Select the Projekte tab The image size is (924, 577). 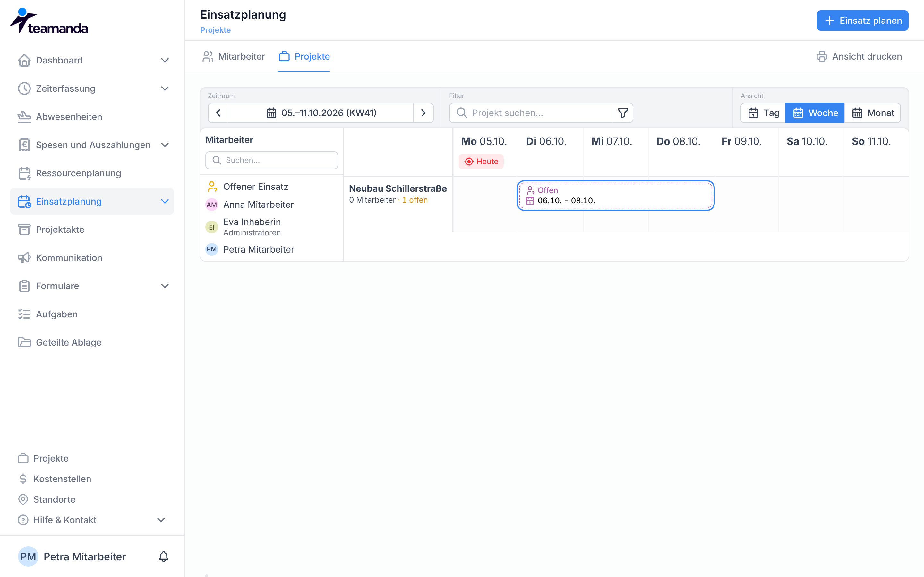coord(304,56)
